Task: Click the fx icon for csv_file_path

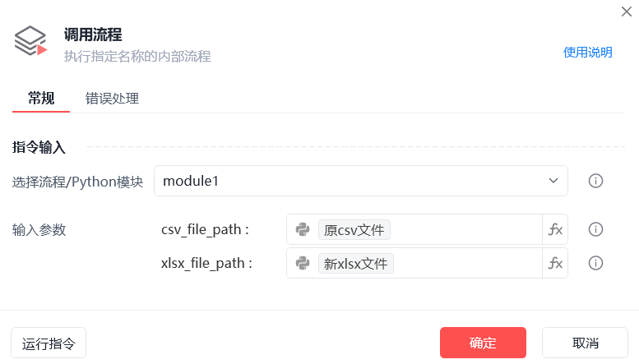Action: 555,229
